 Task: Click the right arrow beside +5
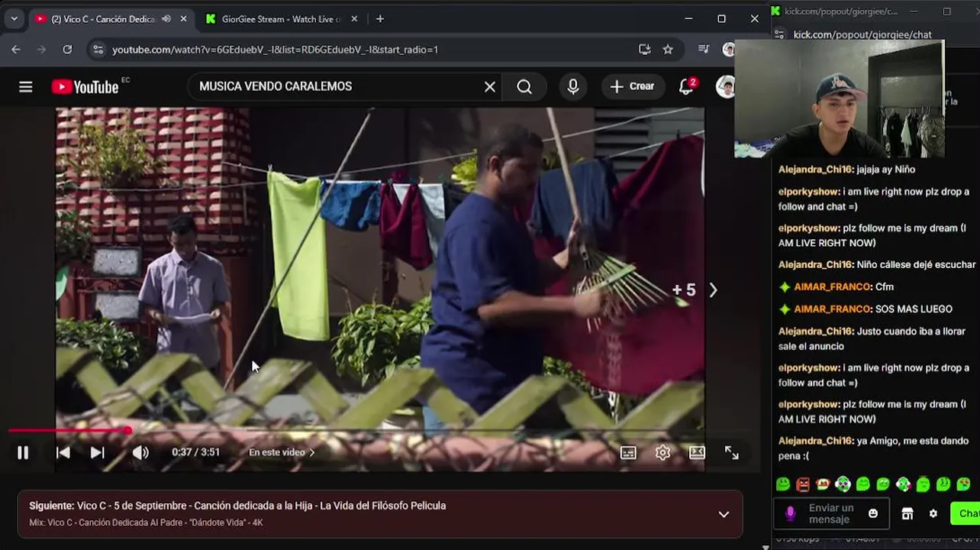click(713, 290)
